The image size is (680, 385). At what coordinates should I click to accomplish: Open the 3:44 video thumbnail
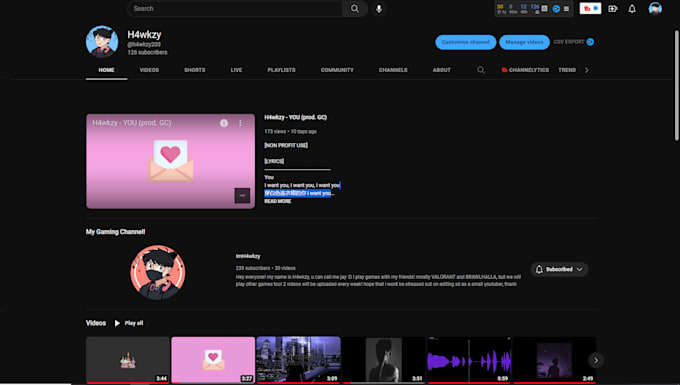pos(128,360)
